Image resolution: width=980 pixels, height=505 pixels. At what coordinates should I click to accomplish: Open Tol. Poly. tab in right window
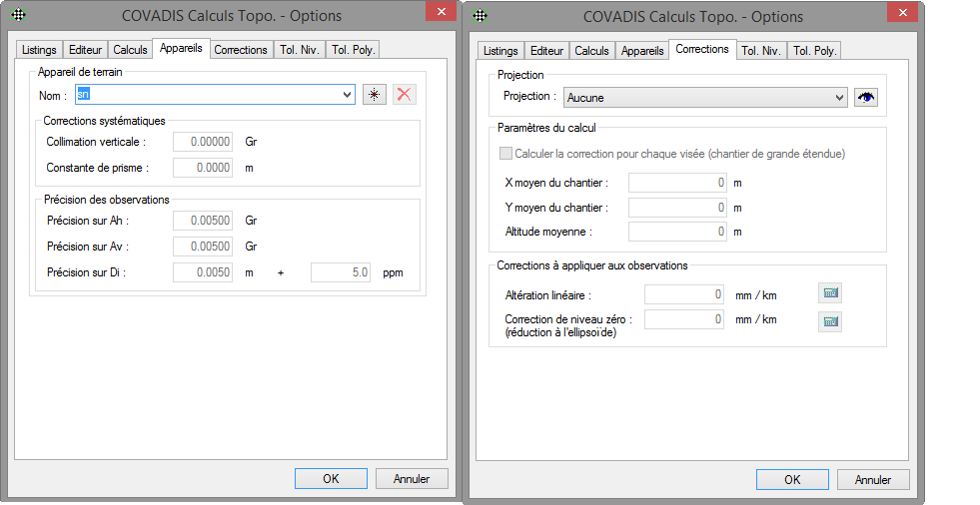coord(815,51)
